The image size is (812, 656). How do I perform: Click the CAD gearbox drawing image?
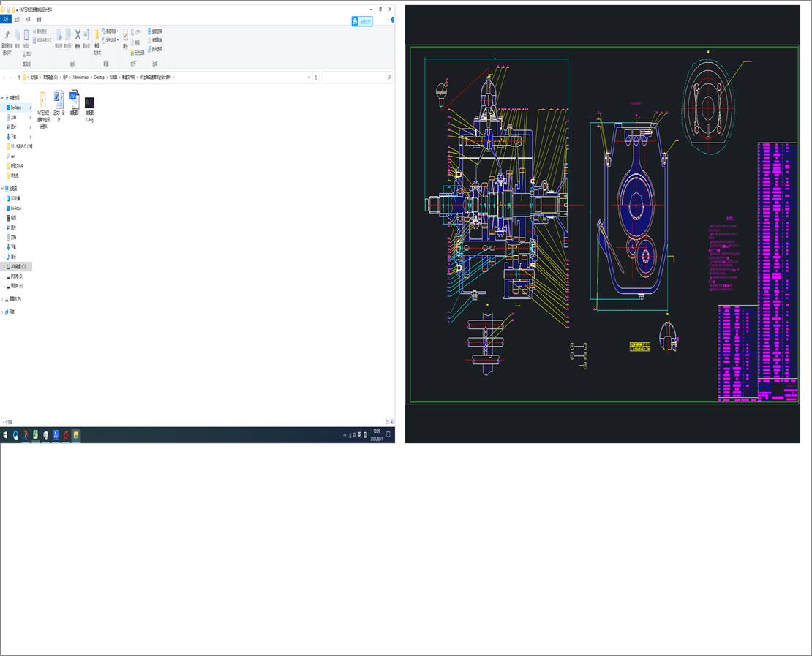point(602,225)
